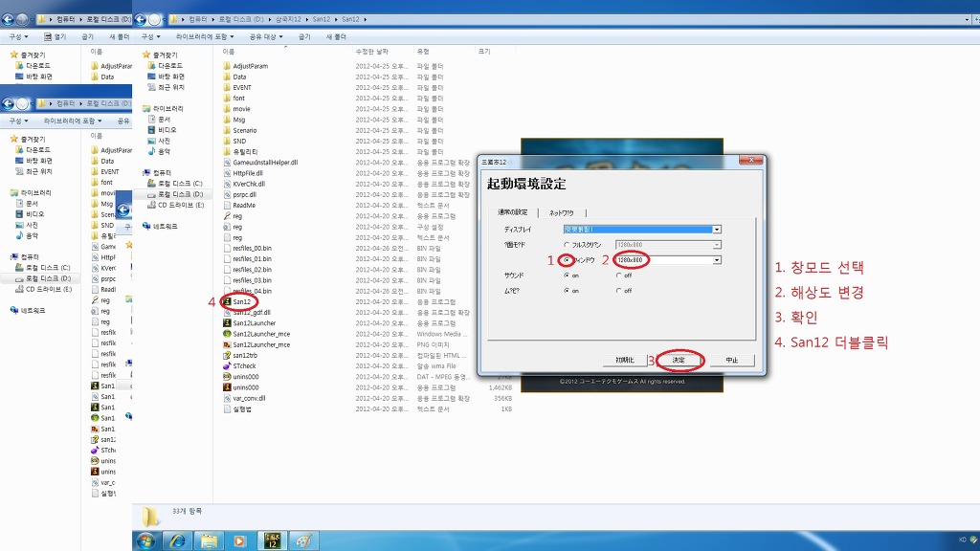Select the AdjustParam folder in main window
The height and width of the screenshot is (551, 980).
click(250, 66)
